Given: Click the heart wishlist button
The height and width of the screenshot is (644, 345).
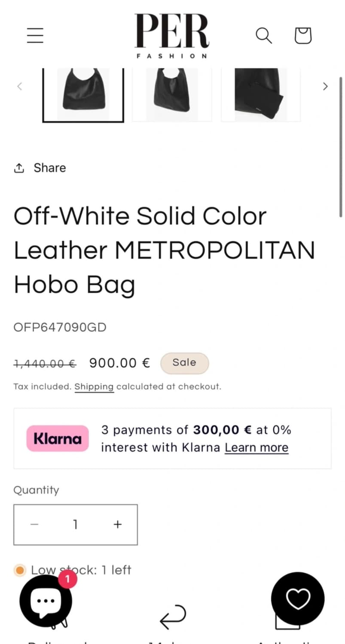Looking at the screenshot, I should pyautogui.click(x=298, y=598).
